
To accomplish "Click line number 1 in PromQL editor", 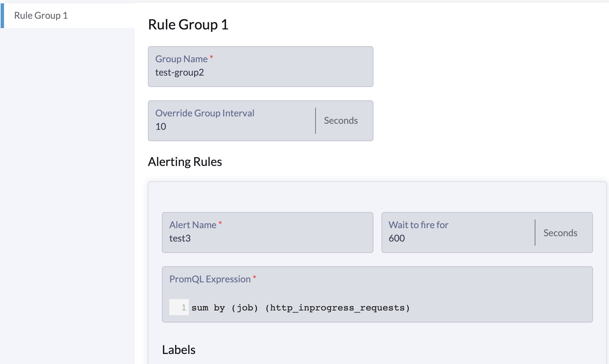I will click(x=183, y=308).
